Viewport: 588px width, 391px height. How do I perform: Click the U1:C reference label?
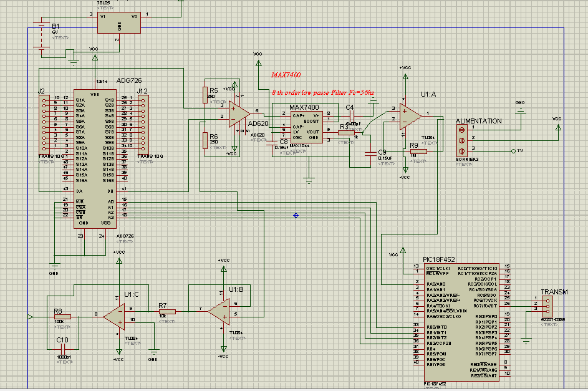(131, 295)
